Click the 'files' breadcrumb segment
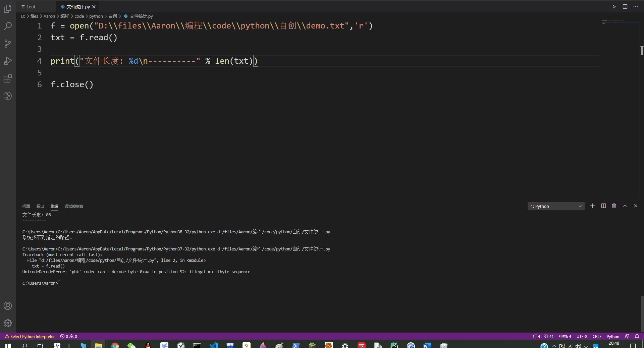Screen dimensions: 644x348 coord(34,16)
